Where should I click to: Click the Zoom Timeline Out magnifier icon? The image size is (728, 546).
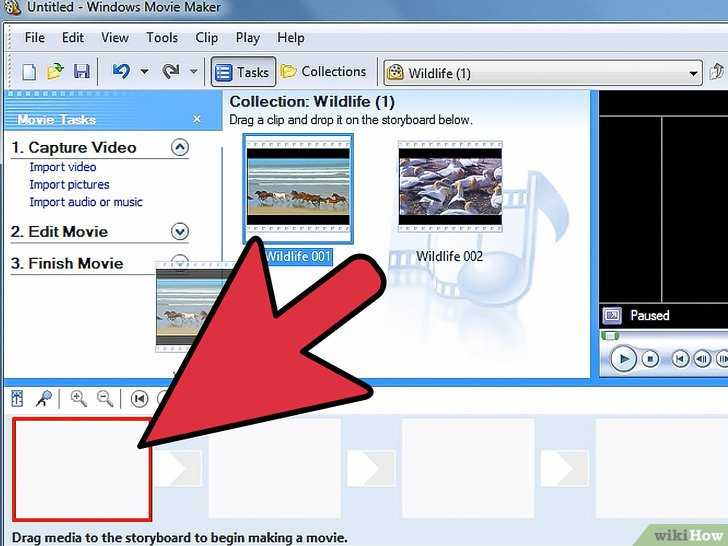tap(105, 398)
